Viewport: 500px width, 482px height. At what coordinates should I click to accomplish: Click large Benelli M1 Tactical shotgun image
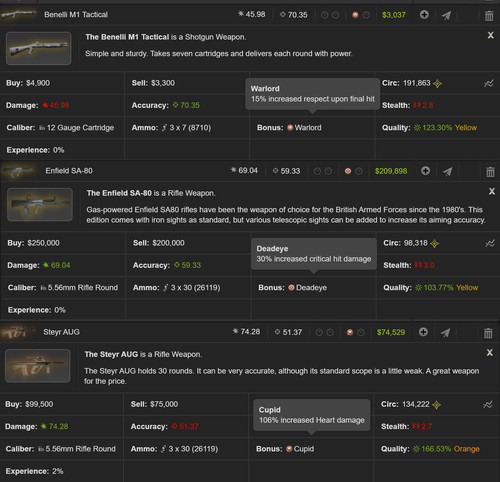pos(39,48)
